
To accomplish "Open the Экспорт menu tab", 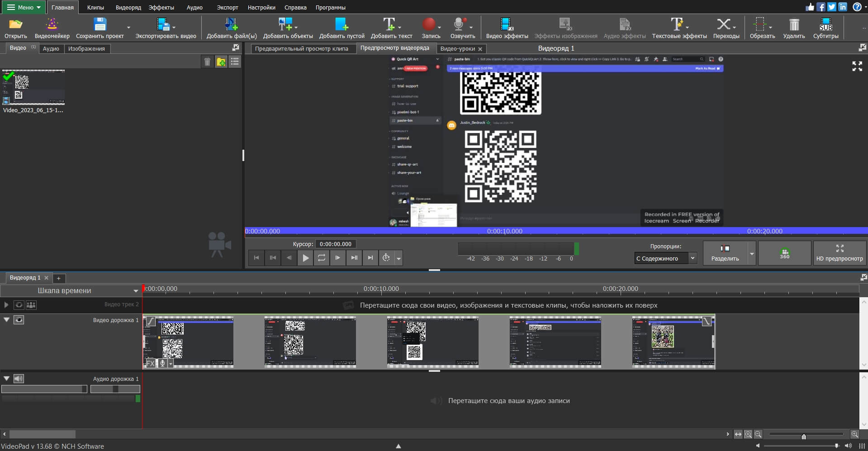I will [x=227, y=7].
